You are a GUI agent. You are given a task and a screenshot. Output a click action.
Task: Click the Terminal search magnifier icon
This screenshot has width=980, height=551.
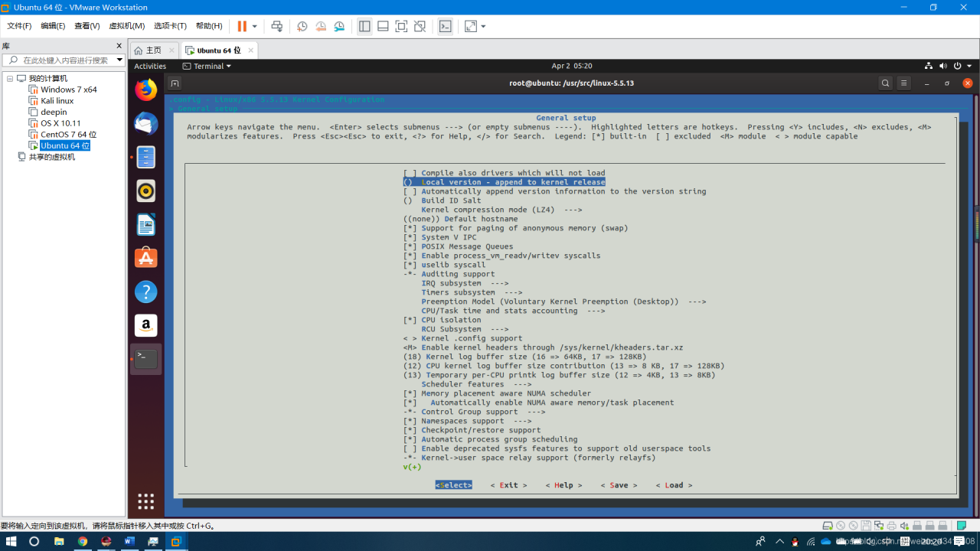(885, 83)
